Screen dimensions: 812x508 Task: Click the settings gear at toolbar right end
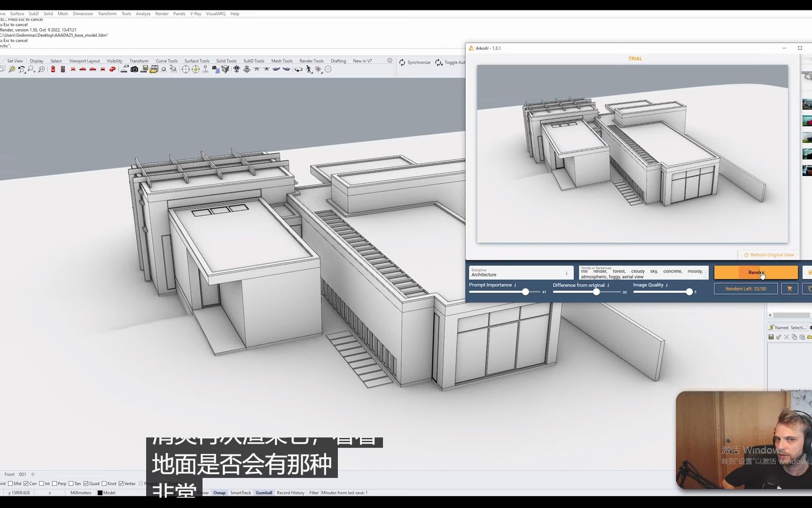(390, 60)
